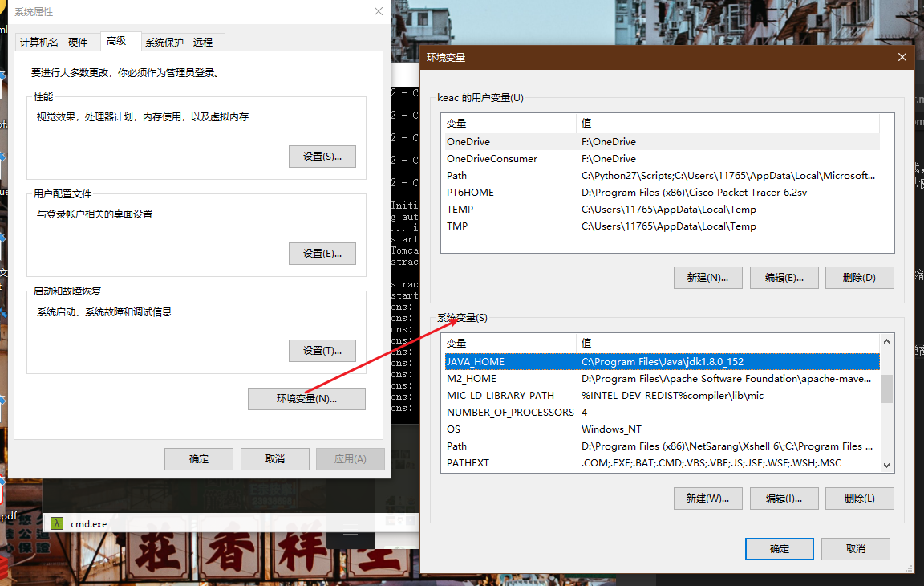Select the OneDriveConsumer user variable

coord(662,159)
